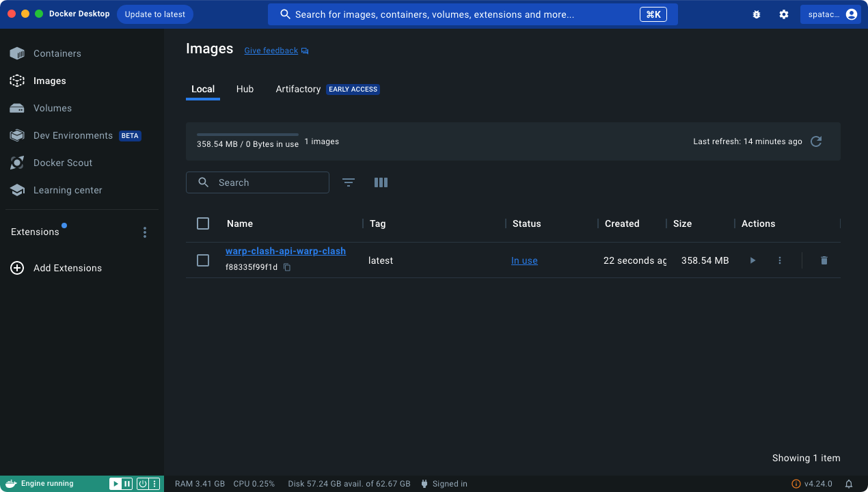Click the Docker whale icon in status bar
The image size is (868, 492).
pyautogui.click(x=10, y=484)
